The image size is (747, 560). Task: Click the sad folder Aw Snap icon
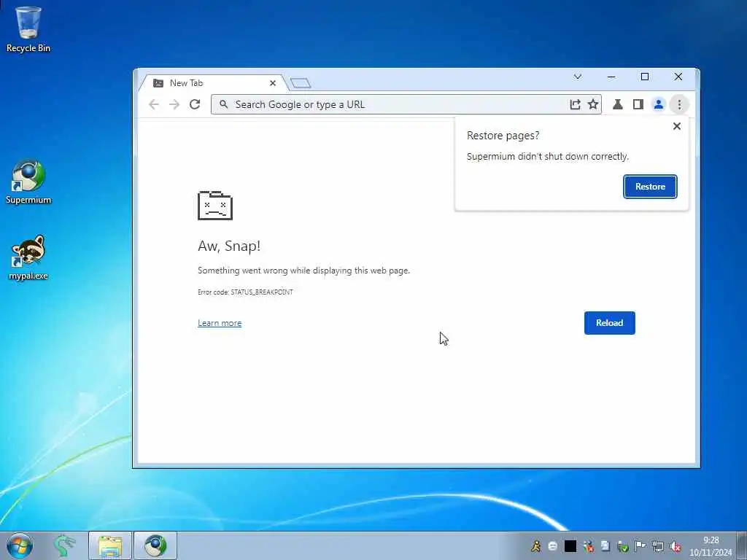tap(215, 205)
